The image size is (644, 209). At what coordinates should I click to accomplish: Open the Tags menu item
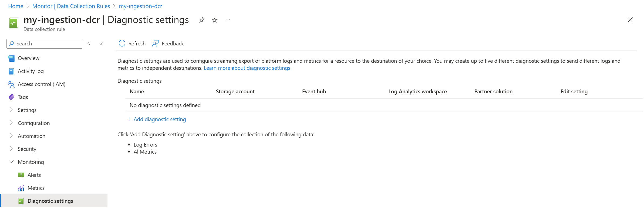click(x=23, y=97)
